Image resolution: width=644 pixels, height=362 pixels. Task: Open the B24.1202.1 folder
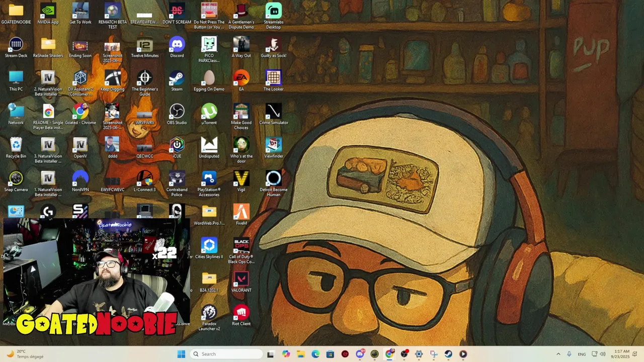[x=209, y=282]
